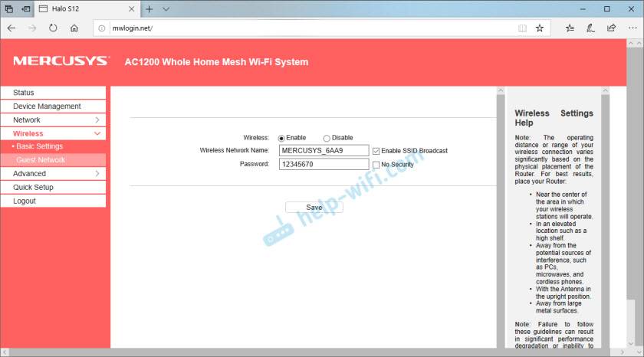Maximize the browser window
644x357 pixels.
coord(606,8)
